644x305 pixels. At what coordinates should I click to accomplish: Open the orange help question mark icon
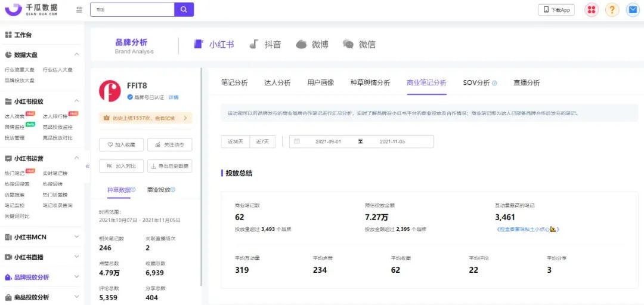point(612,10)
